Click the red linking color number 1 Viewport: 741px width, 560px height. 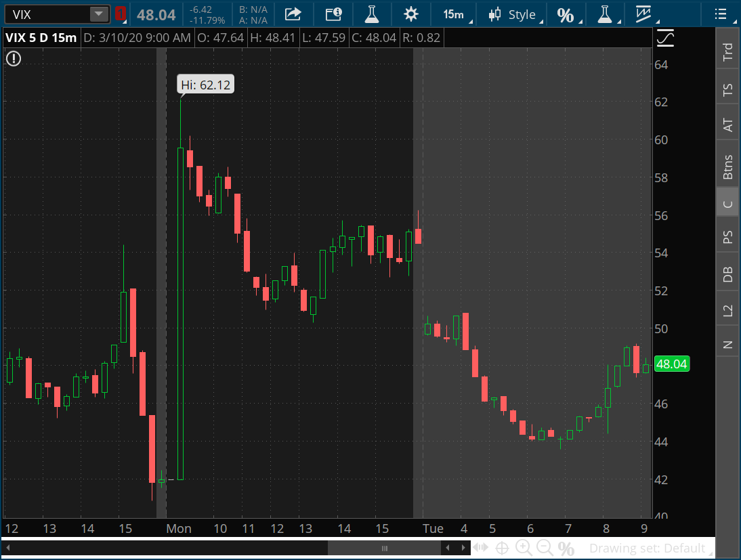click(121, 14)
